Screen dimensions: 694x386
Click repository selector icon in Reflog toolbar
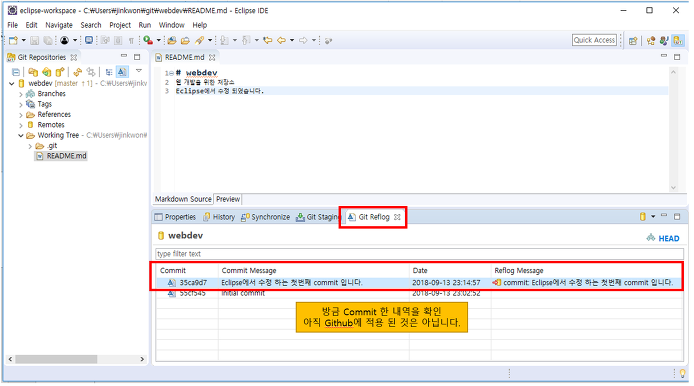(x=642, y=216)
